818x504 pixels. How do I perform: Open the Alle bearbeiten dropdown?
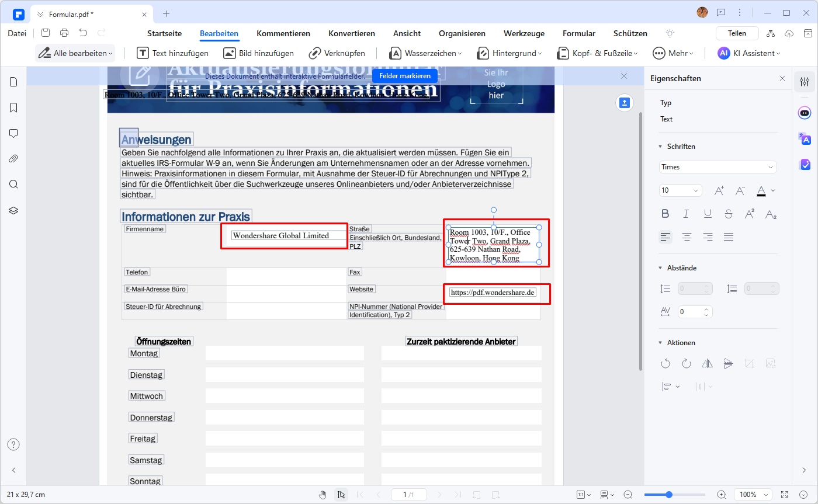(x=75, y=53)
